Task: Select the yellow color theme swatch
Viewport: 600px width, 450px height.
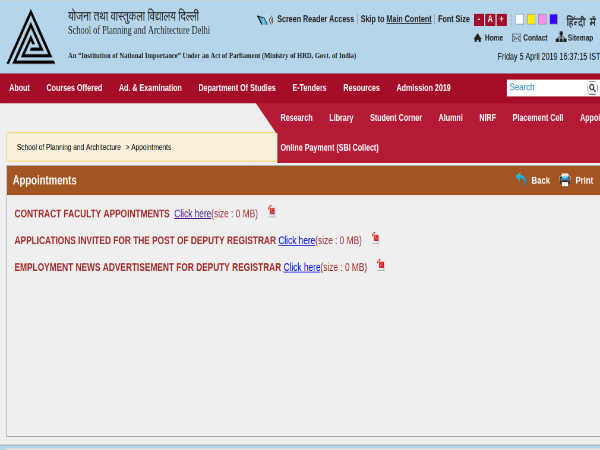Action: tap(531, 19)
